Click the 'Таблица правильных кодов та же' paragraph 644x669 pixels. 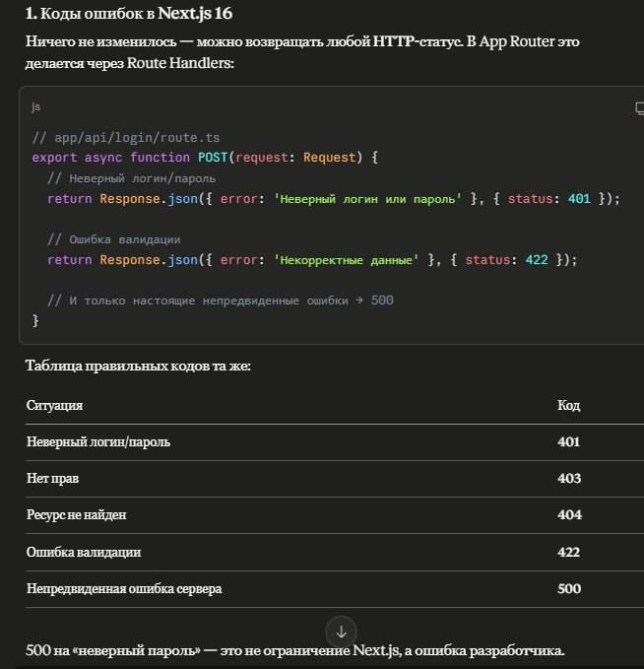[138, 366]
